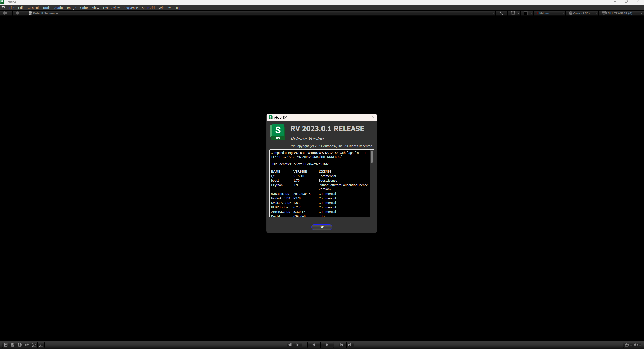The height and width of the screenshot is (349, 644).
Task: Click the RV 2023.0.1 RELEASE heading
Action: point(327,129)
